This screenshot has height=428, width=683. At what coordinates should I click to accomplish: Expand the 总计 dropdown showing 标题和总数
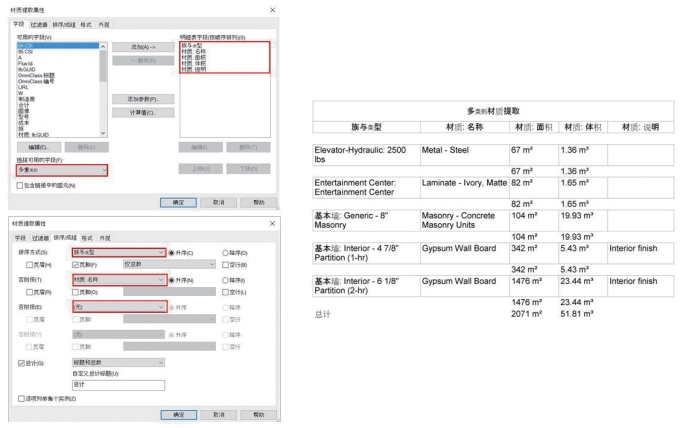point(118,362)
